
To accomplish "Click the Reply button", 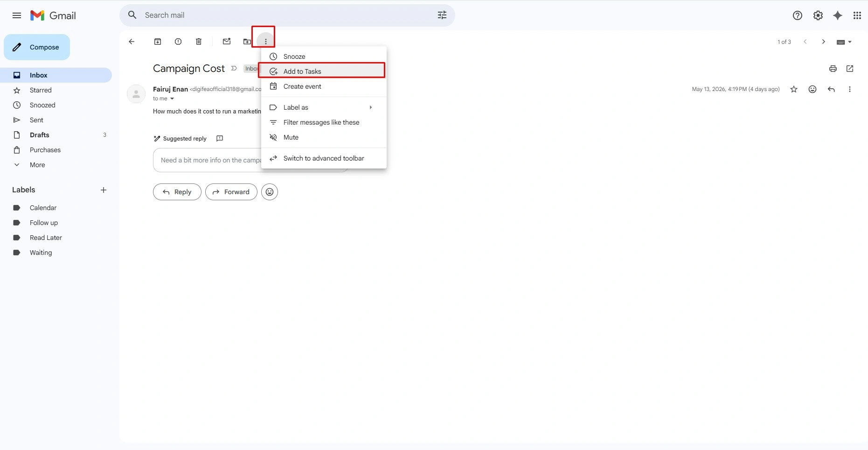I will click(177, 192).
